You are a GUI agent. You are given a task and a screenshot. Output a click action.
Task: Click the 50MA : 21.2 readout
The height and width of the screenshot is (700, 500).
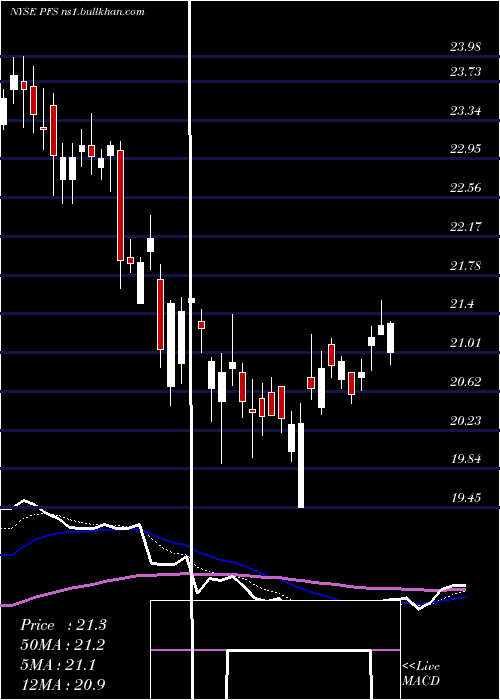[63, 645]
